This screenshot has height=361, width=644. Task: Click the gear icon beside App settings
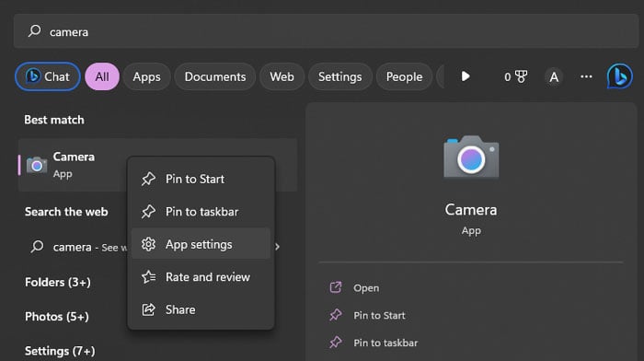[148, 244]
